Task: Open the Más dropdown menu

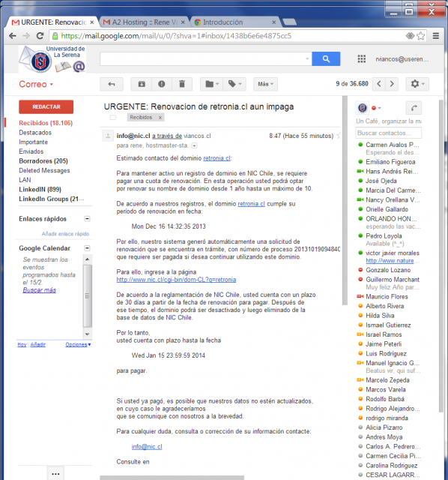Action: point(265,84)
